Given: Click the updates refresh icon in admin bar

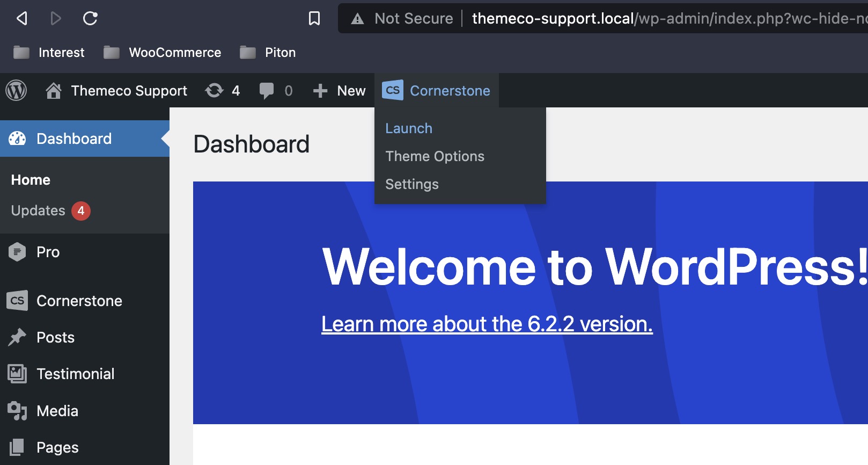Looking at the screenshot, I should (214, 90).
